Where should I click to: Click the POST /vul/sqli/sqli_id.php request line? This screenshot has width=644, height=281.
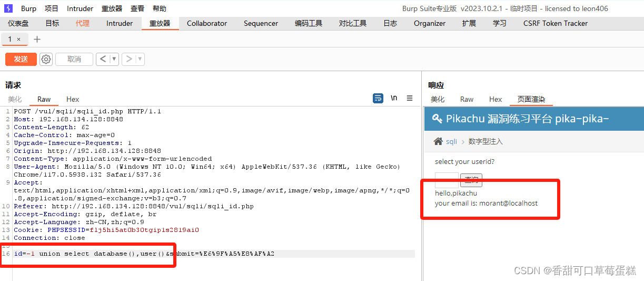pos(87,111)
